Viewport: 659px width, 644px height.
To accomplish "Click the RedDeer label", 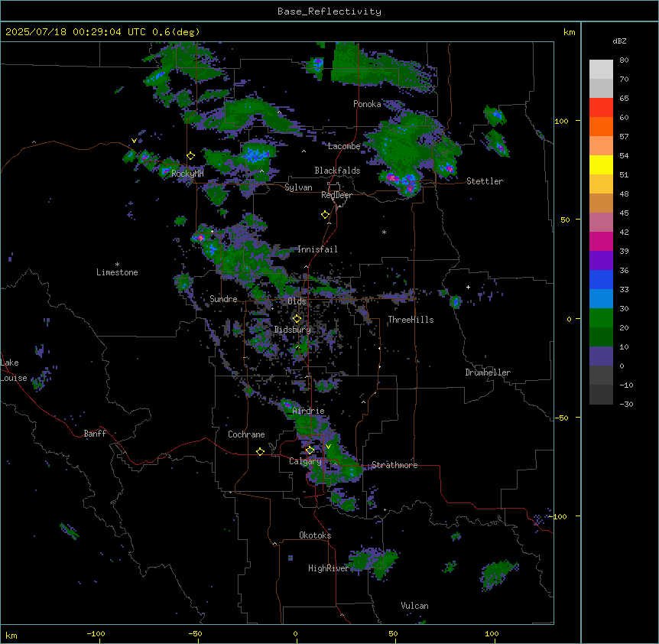I will [x=336, y=195].
